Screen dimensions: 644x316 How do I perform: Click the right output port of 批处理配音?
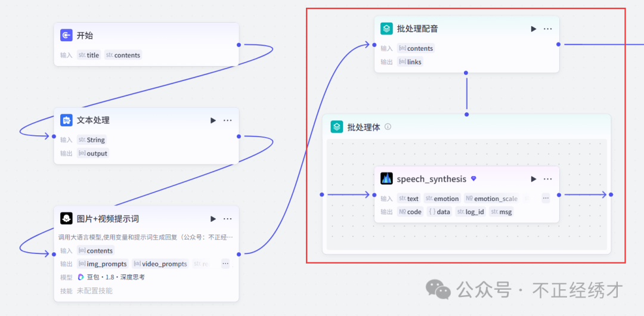(x=559, y=44)
